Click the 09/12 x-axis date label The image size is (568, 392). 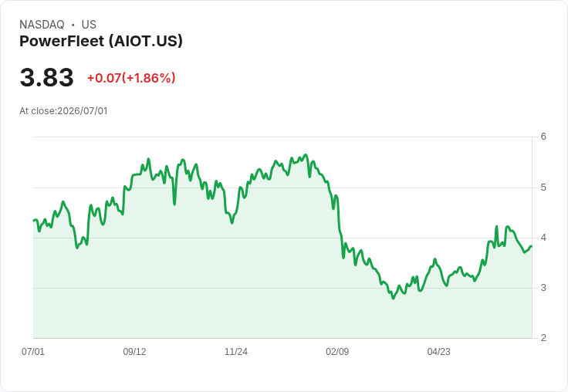[x=134, y=351]
